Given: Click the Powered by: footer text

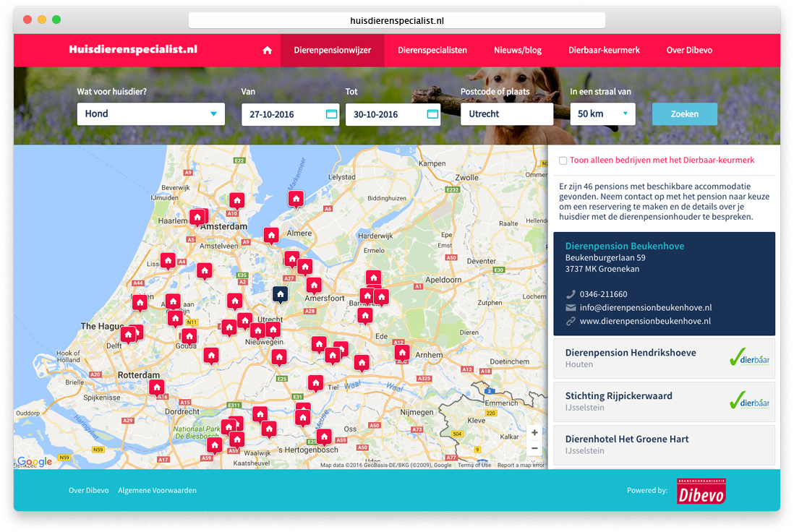Looking at the screenshot, I should coord(647,491).
